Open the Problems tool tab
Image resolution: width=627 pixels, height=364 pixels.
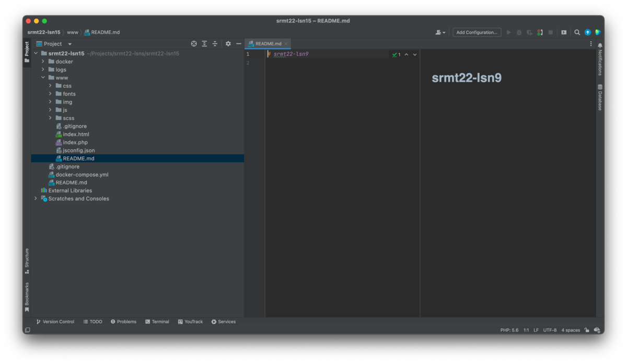pos(123,322)
